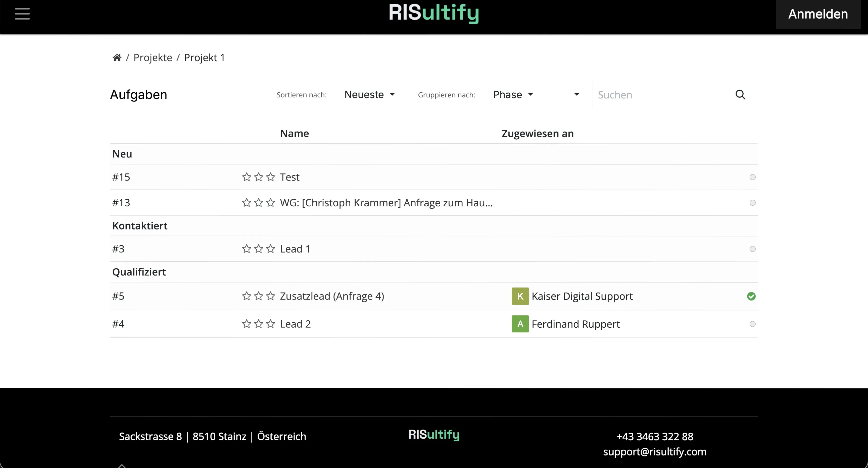Click the RISultify logo in header
This screenshot has height=468, width=868.
click(x=434, y=14)
